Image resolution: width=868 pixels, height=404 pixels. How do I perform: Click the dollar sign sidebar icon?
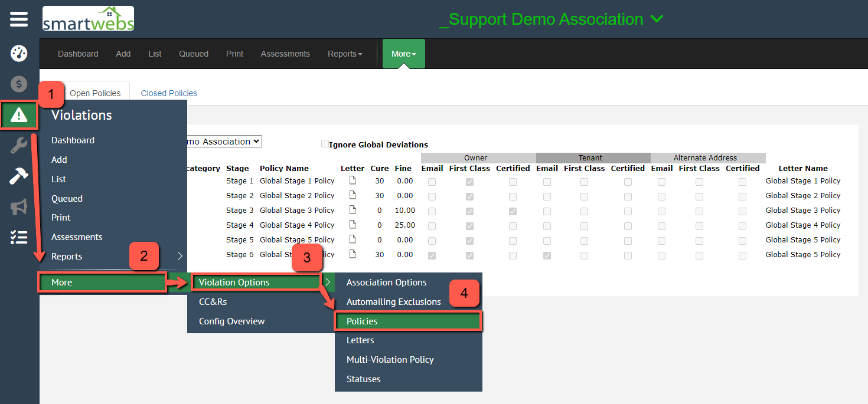(19, 84)
